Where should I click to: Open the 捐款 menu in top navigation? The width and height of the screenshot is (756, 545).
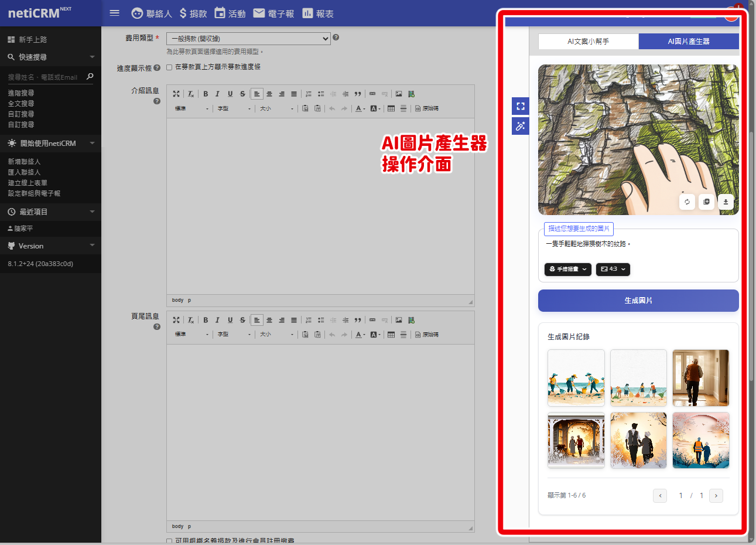coord(193,13)
